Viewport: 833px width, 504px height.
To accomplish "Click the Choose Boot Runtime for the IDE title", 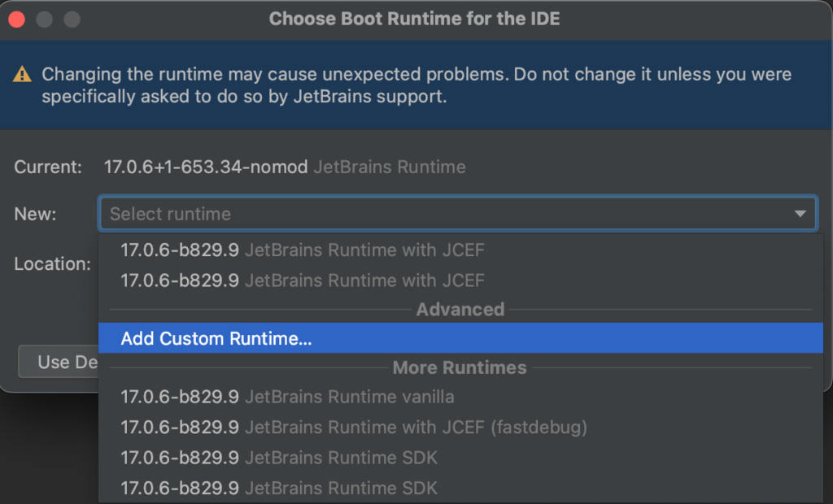I will coord(414,19).
